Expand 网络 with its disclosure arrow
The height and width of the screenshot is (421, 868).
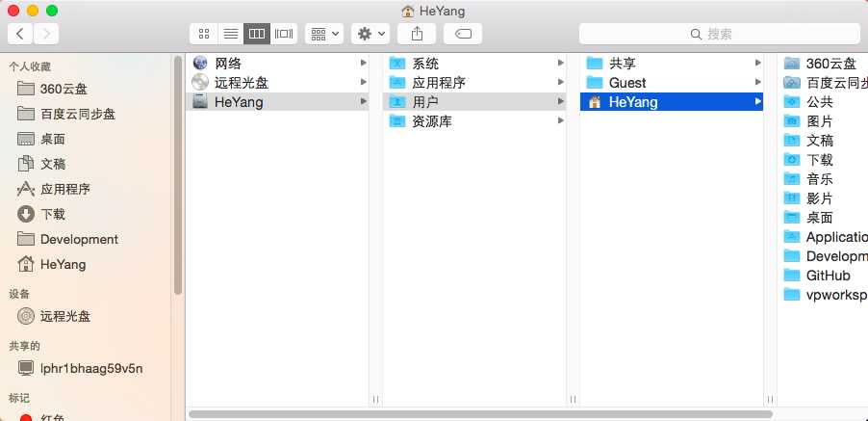[x=363, y=64]
